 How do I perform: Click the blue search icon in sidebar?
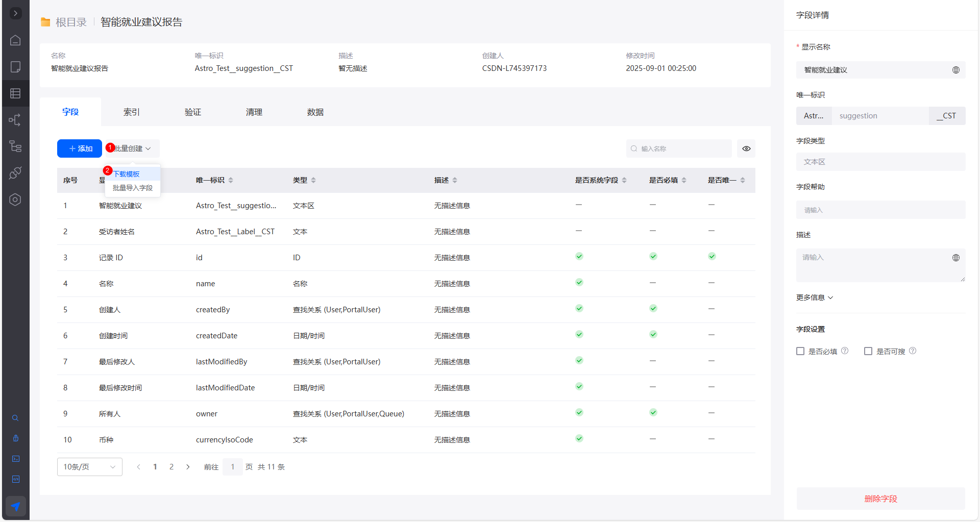click(15, 418)
